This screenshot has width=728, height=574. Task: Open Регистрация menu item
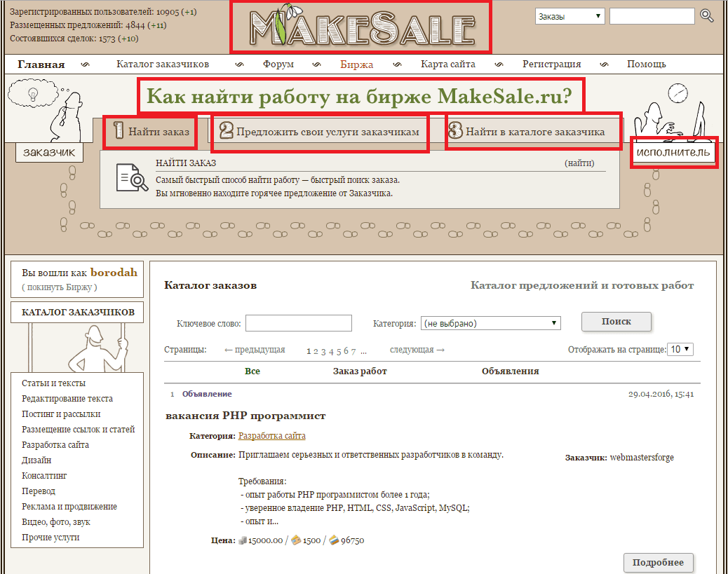551,64
